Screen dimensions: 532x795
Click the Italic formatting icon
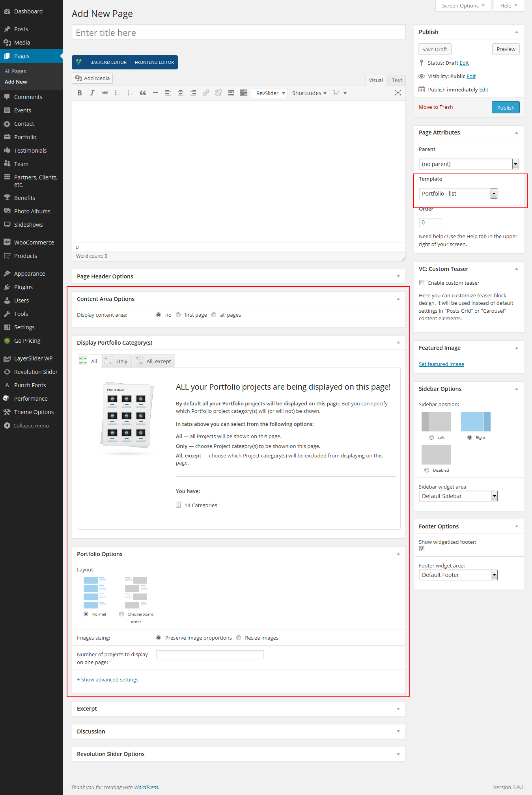[92, 93]
